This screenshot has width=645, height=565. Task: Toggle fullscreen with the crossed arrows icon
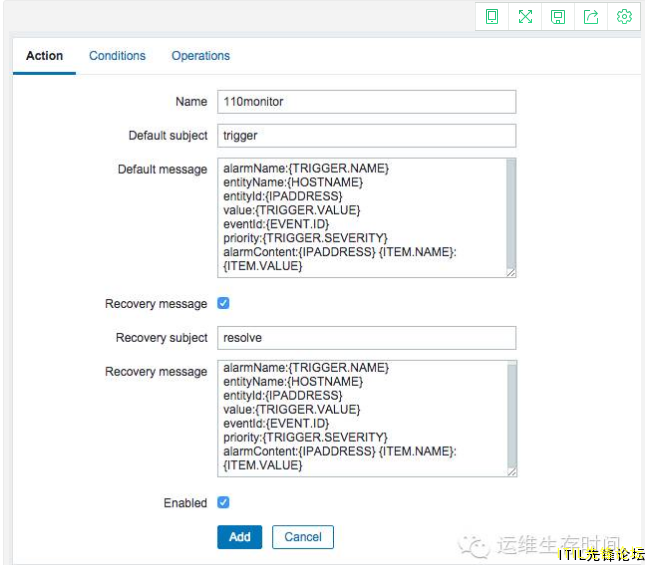tap(525, 17)
